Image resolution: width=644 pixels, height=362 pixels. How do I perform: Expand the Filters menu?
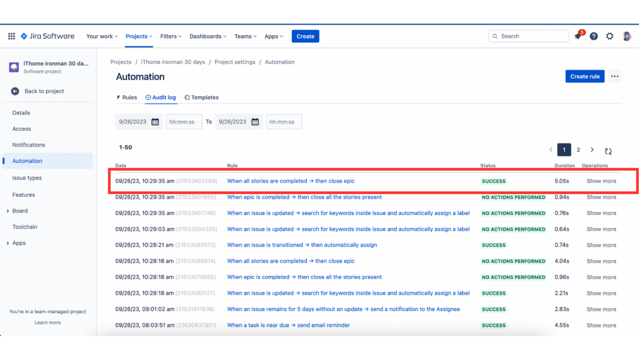click(x=171, y=36)
